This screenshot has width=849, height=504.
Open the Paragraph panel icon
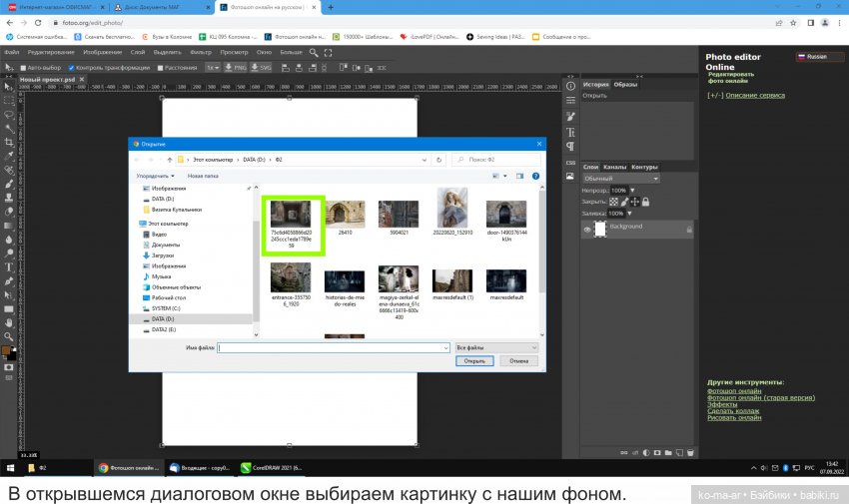point(571,146)
